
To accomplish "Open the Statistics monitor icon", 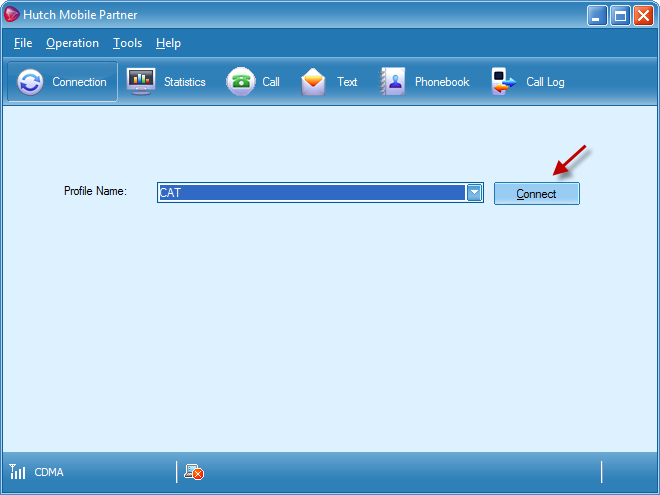I will point(141,81).
